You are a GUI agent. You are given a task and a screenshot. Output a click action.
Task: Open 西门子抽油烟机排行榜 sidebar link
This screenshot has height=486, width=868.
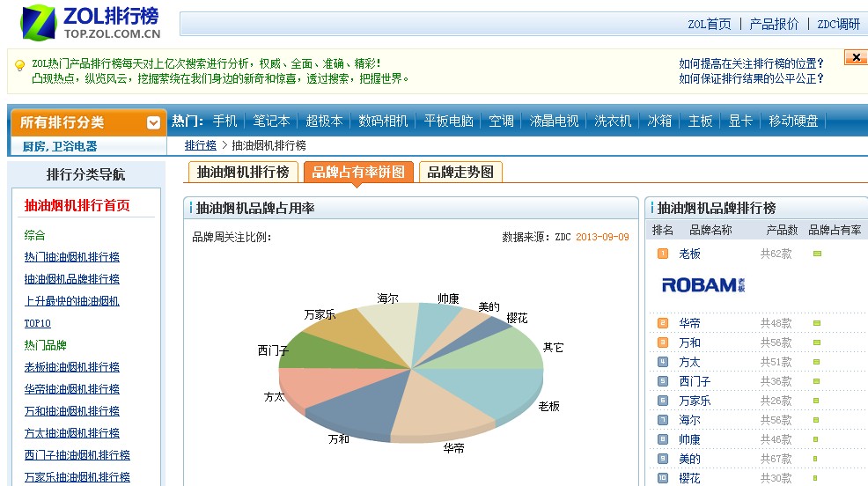click(x=77, y=455)
